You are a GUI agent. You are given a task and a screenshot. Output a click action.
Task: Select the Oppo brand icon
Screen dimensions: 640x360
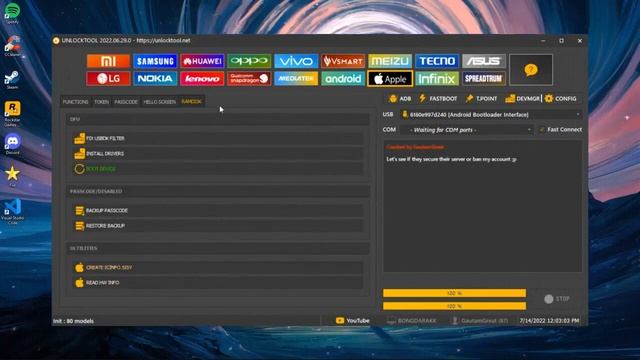coord(249,61)
